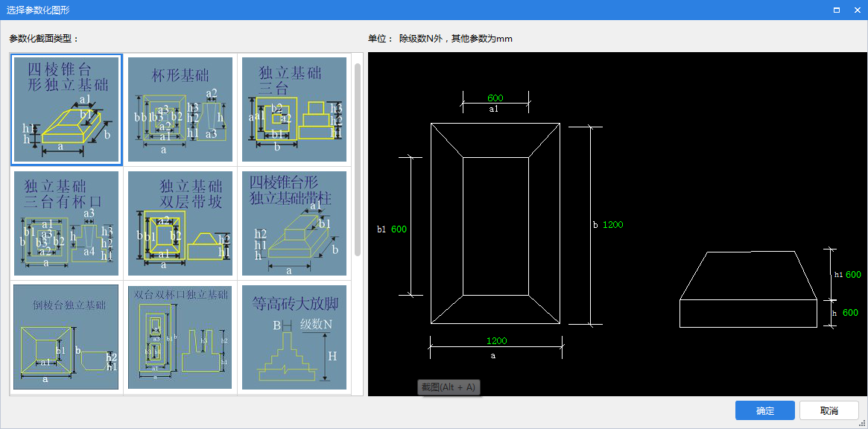This screenshot has height=429, width=868.
Task: Maximize the 选择参数化图形 dialog
Action: coord(837,10)
